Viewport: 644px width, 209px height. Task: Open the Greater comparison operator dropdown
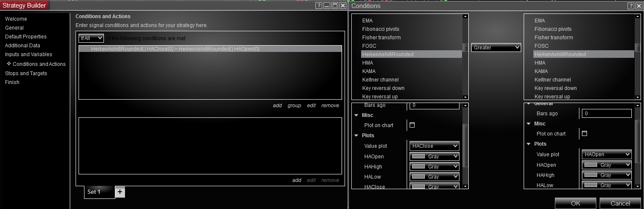[x=496, y=48]
